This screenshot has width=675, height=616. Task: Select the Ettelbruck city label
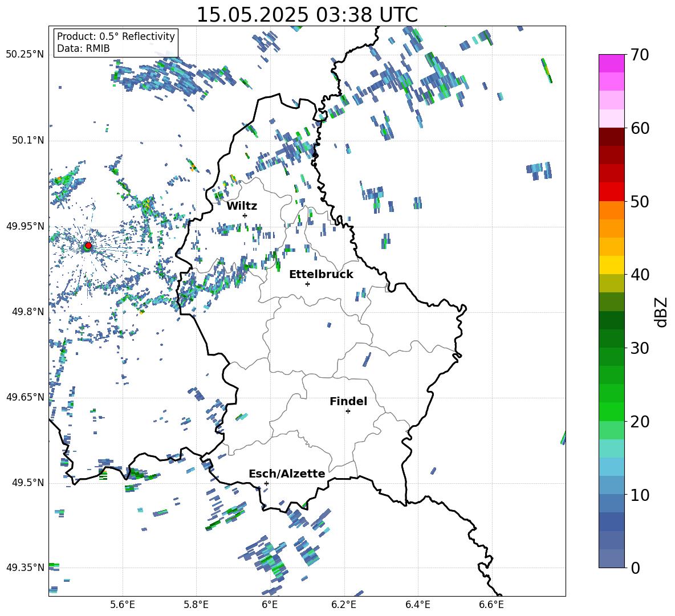321,275
